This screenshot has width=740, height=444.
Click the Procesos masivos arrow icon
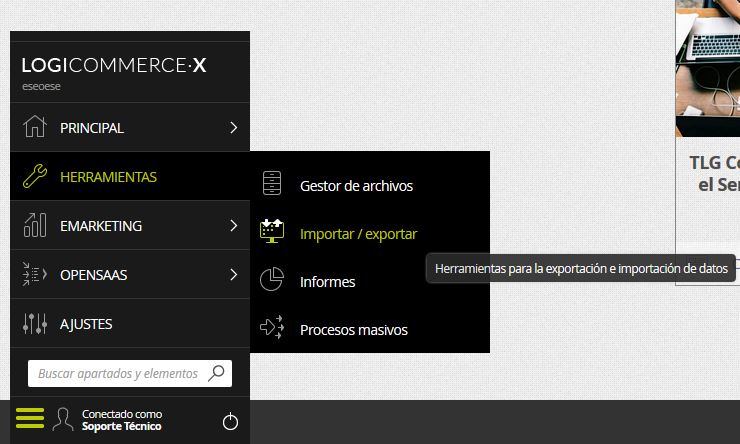pyautogui.click(x=272, y=327)
